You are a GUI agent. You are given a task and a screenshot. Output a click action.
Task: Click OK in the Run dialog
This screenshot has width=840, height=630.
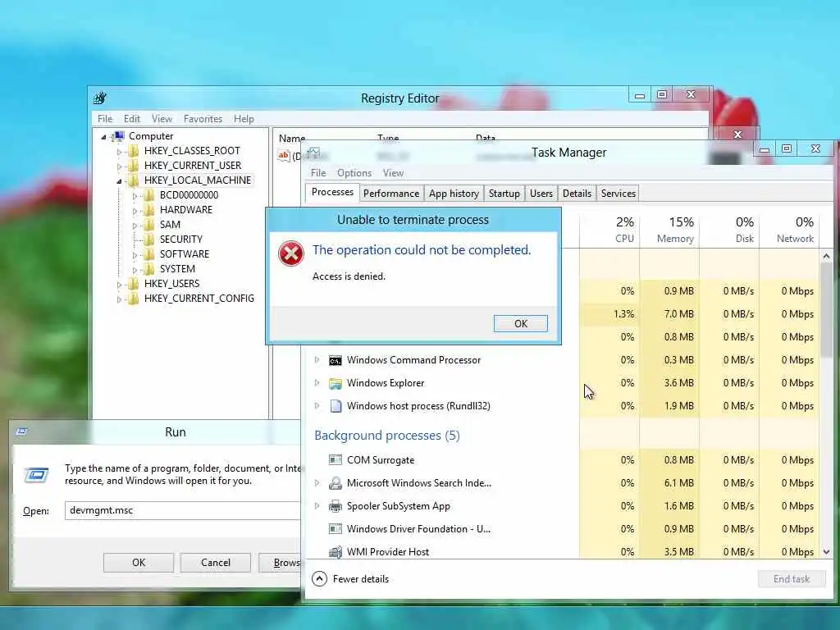pos(139,563)
